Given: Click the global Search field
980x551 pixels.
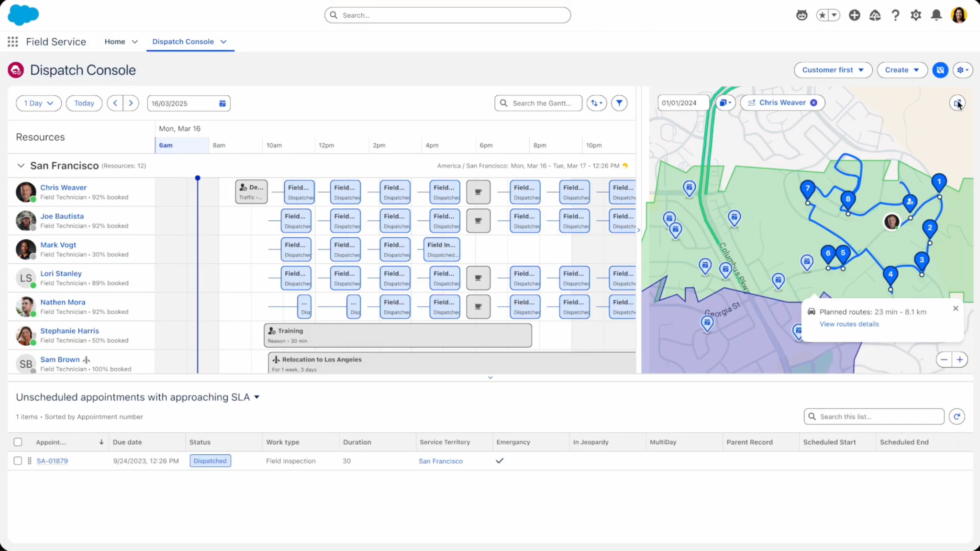Looking at the screenshot, I should point(447,15).
